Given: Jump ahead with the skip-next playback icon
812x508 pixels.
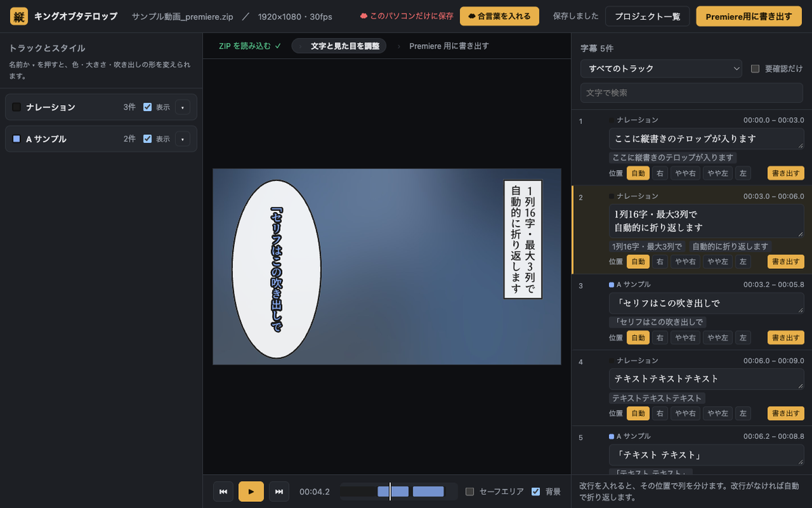Looking at the screenshot, I should pyautogui.click(x=279, y=492).
